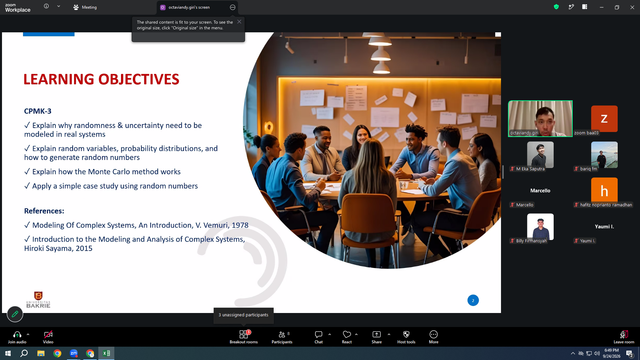Open Excel from the taskbar
Screen dimensions: 640x360
[106, 353]
